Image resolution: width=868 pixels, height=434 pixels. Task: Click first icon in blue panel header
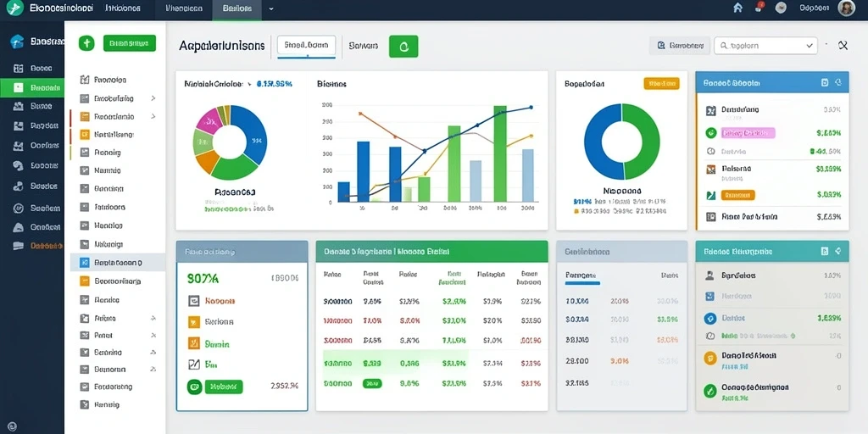coord(825,82)
